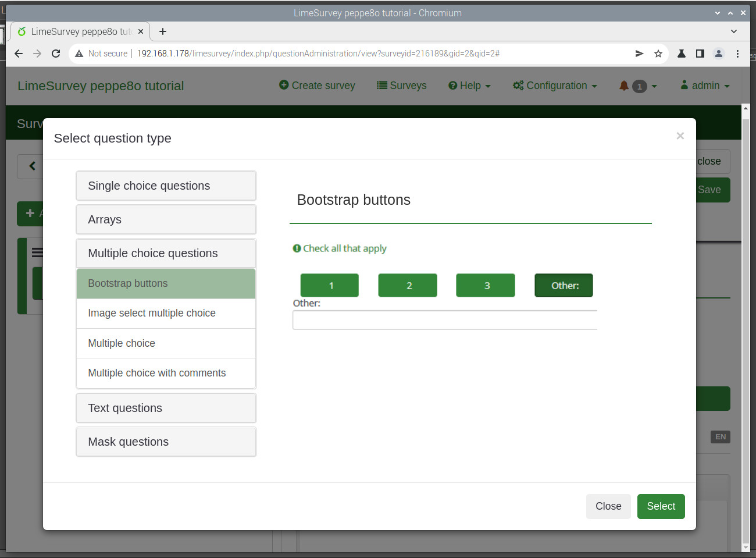Open the Help dropdown menu
756x558 pixels.
coord(469,86)
